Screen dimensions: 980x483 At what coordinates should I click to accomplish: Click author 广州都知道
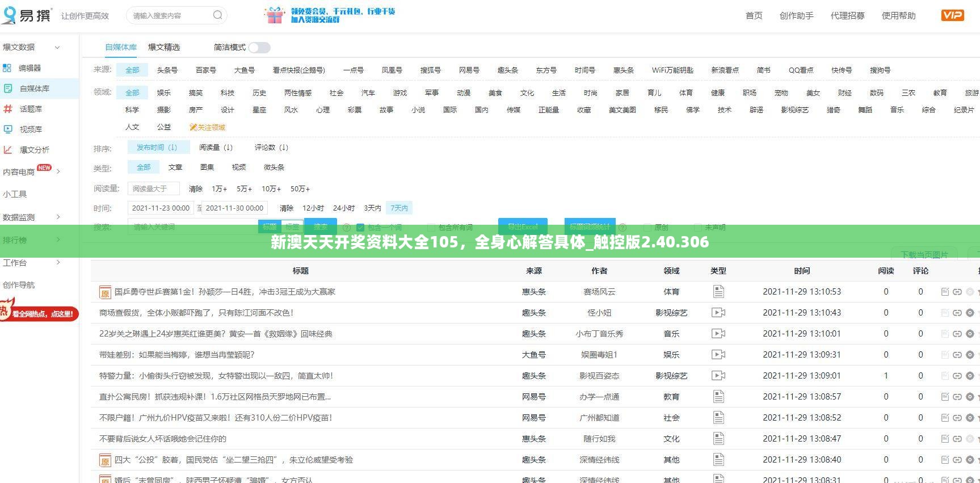(x=599, y=418)
